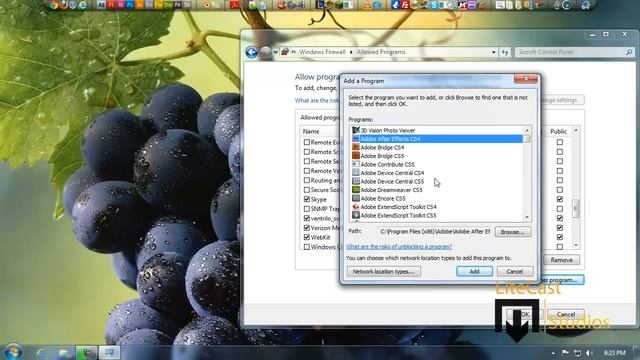Click the Adobe ExtendScript Toolkit CS4 icon
Viewport: 640px width, 360px height.
click(356, 207)
